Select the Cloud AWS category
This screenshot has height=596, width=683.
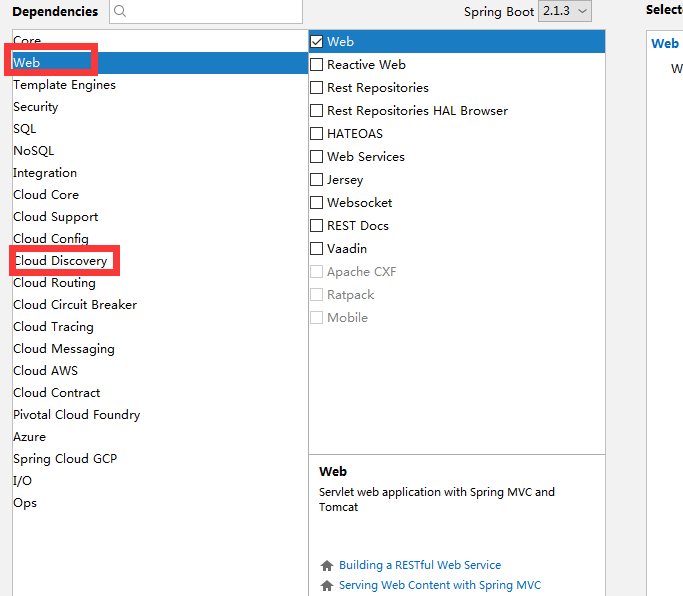160,371
